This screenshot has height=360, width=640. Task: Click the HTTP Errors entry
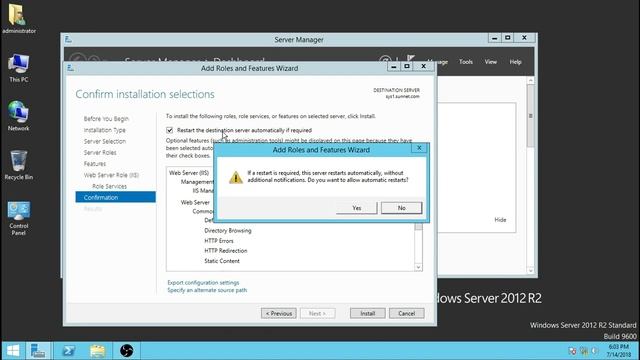219,241
